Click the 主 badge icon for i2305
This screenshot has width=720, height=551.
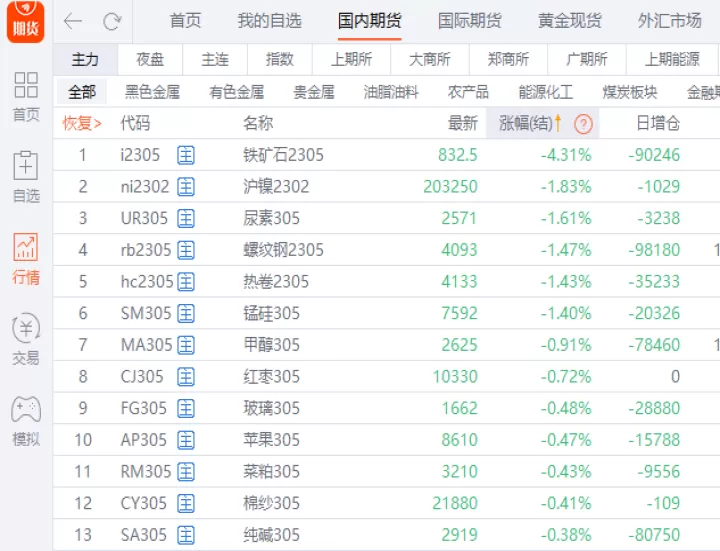186,155
